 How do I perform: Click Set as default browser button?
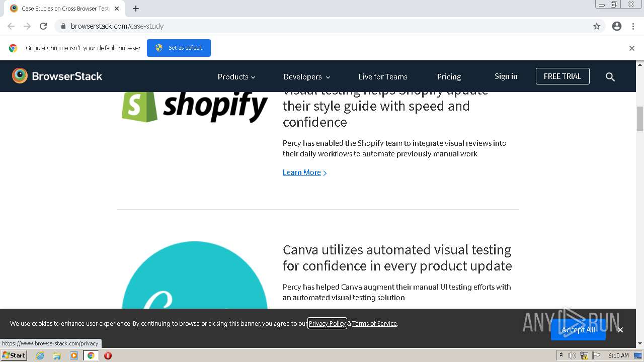(179, 48)
